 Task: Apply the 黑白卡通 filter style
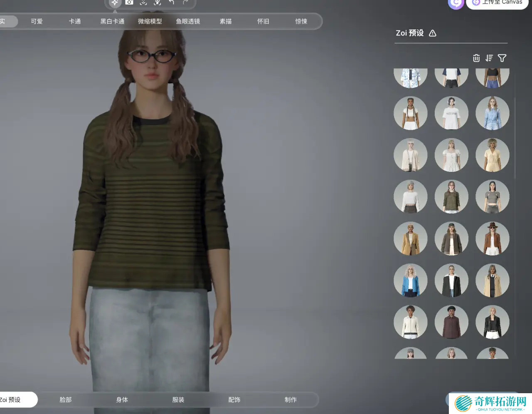(112, 22)
